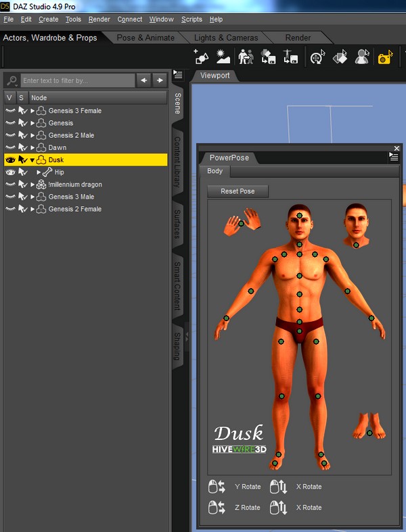
Task: Toggle visibility eye for Genesis
Action: click(x=11, y=123)
